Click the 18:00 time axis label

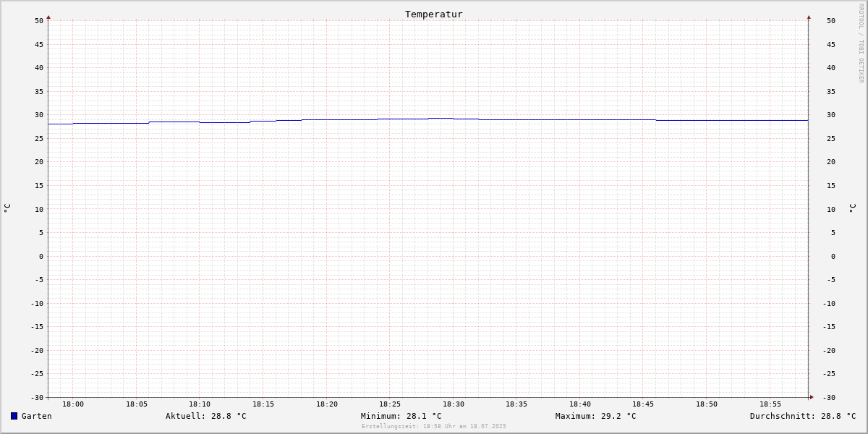(73, 404)
